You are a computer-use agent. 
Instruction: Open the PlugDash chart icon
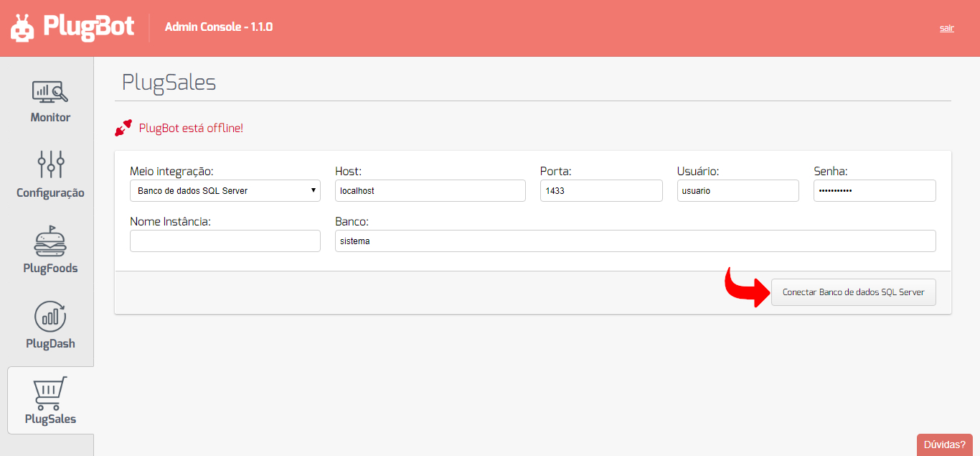(50, 317)
